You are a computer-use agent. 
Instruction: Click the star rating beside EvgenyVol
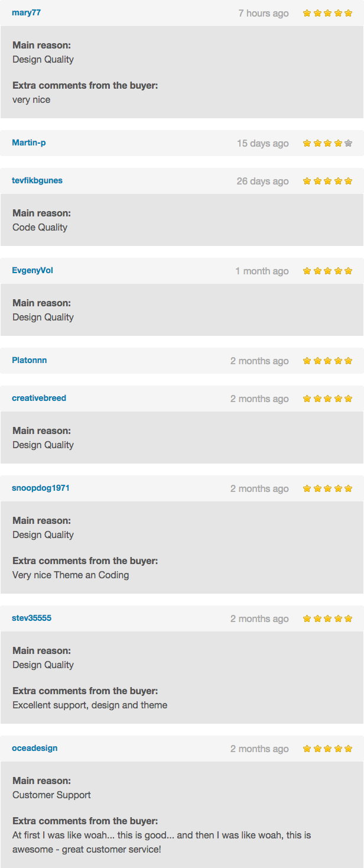click(x=327, y=271)
